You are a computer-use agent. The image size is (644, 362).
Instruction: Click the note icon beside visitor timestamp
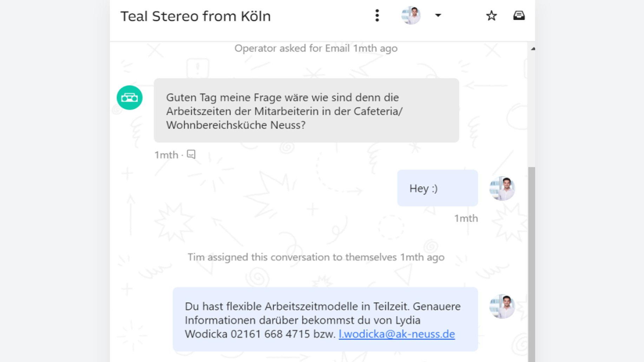(191, 154)
